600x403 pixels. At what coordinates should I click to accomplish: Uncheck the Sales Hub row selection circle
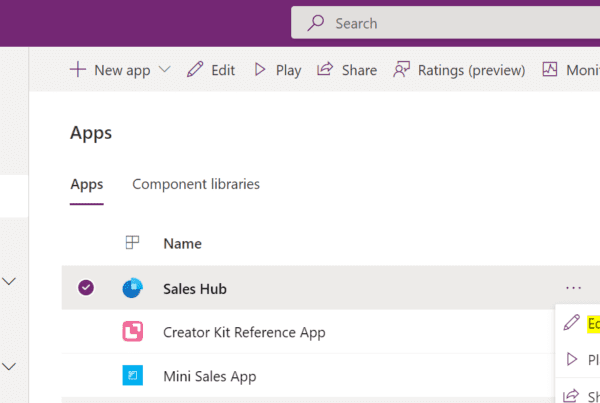pos(86,288)
